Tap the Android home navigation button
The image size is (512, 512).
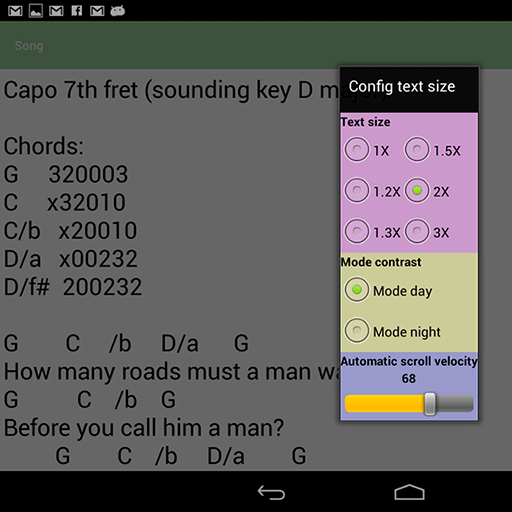tap(409, 492)
